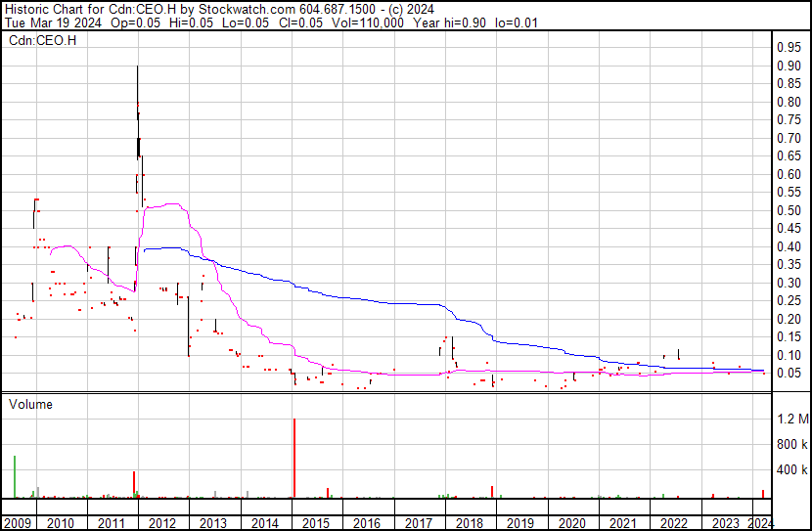Click the 'Op=0.05' open value
The width and height of the screenshot is (812, 531).
coord(136,22)
